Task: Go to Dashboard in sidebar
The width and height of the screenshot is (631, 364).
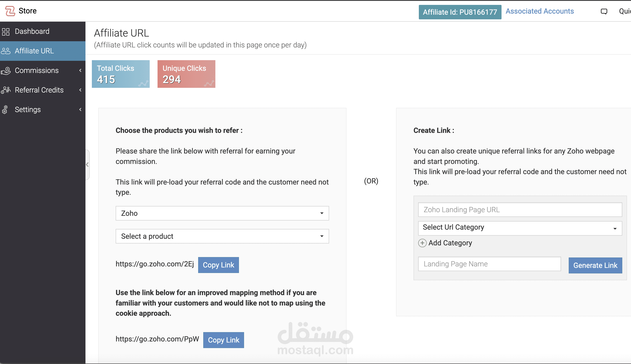Action: [43, 31]
